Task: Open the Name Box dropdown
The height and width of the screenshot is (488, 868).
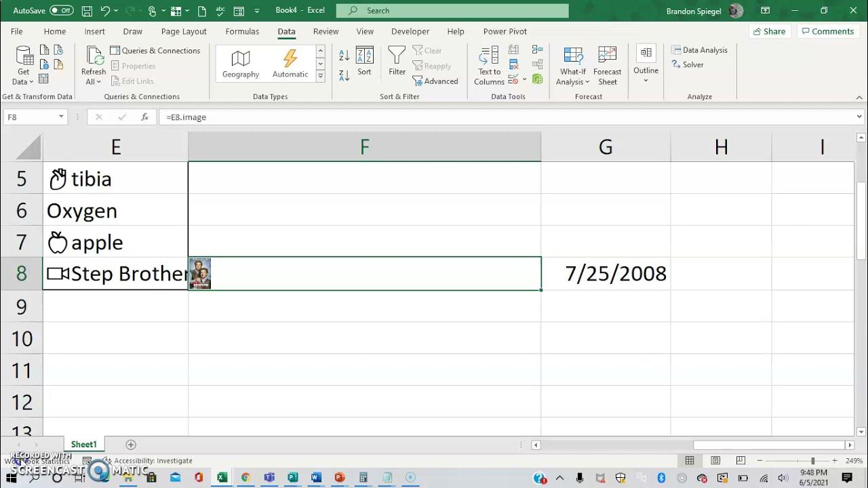Action: pos(61,117)
